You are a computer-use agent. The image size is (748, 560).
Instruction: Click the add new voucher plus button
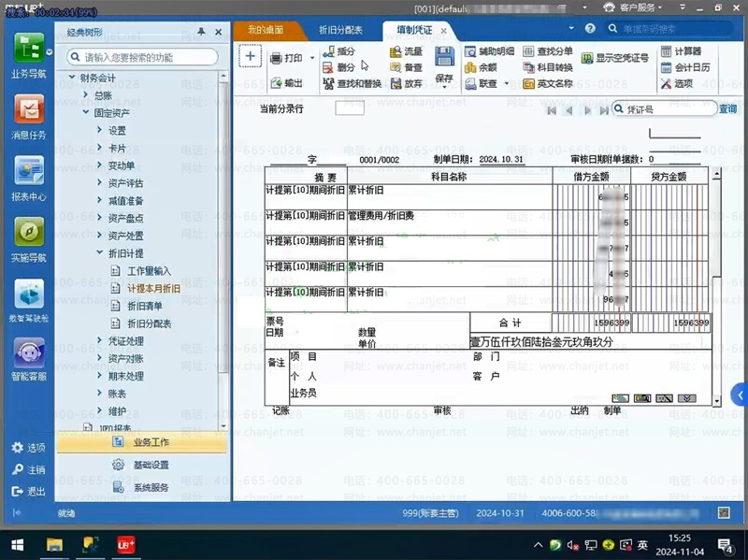250,56
